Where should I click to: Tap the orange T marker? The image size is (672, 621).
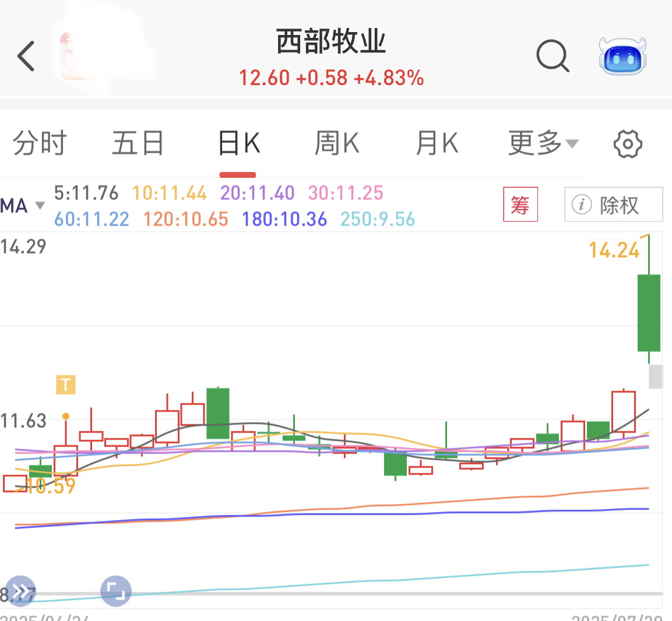(66, 385)
